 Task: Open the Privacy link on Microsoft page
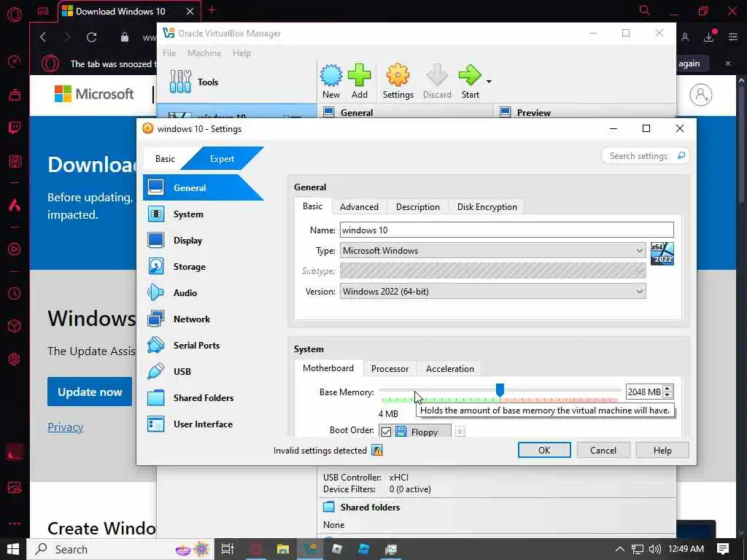[65, 427]
